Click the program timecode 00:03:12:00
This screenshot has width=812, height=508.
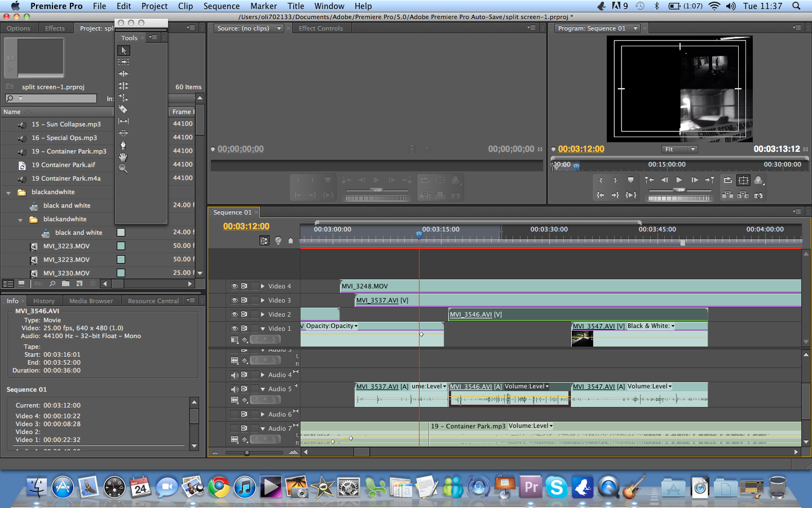(x=581, y=149)
